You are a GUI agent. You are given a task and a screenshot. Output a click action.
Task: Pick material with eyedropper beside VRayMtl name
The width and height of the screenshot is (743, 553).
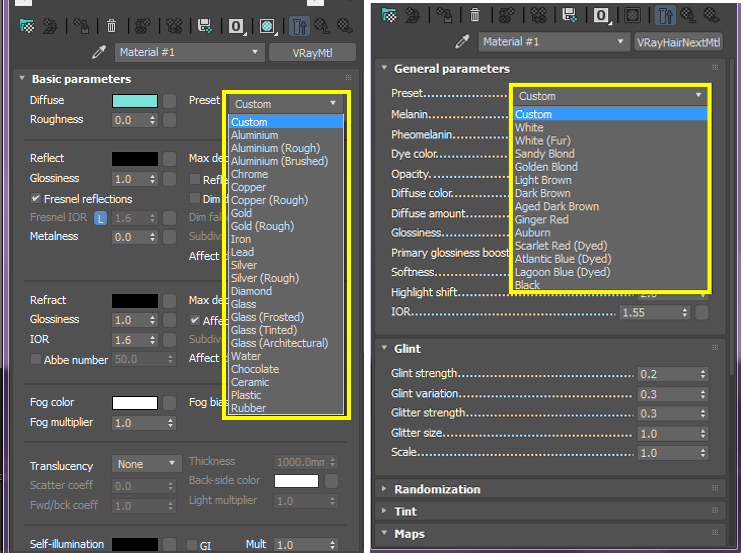[98, 52]
